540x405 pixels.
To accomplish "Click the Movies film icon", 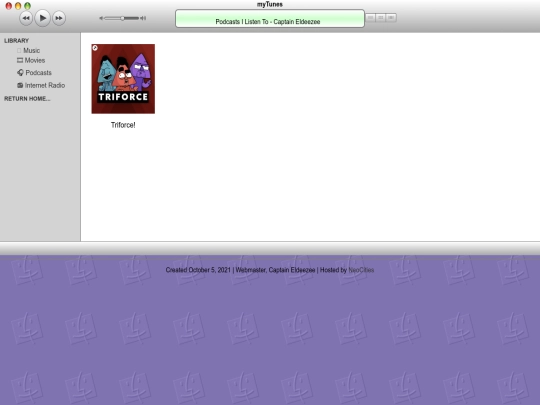I will click(20, 60).
